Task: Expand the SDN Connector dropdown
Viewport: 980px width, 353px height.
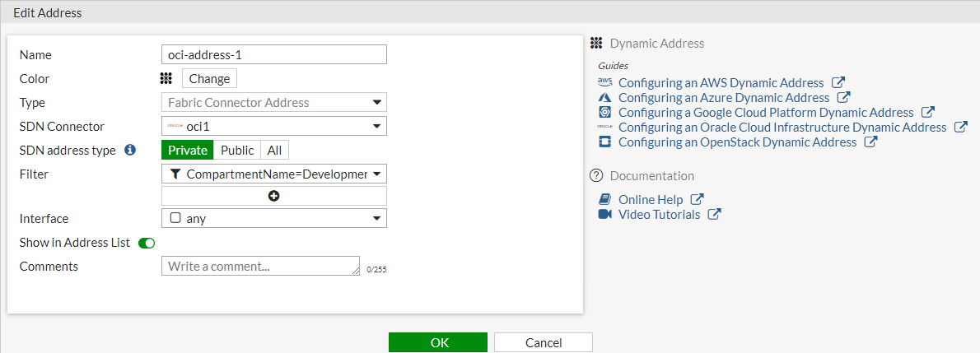Action: (x=274, y=127)
